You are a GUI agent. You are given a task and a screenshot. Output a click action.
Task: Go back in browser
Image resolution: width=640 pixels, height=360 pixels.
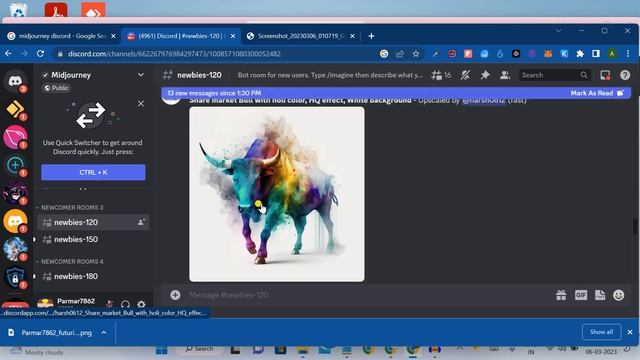pos(8,53)
